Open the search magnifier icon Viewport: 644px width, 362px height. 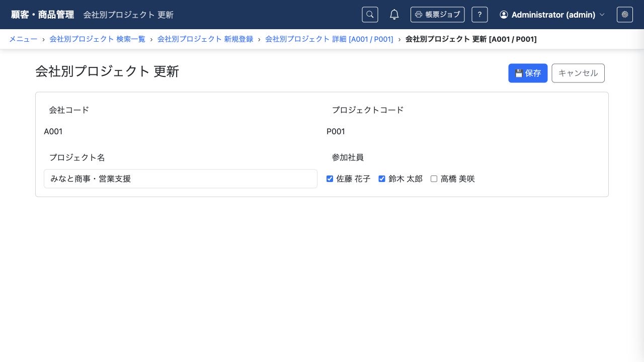[x=370, y=15]
